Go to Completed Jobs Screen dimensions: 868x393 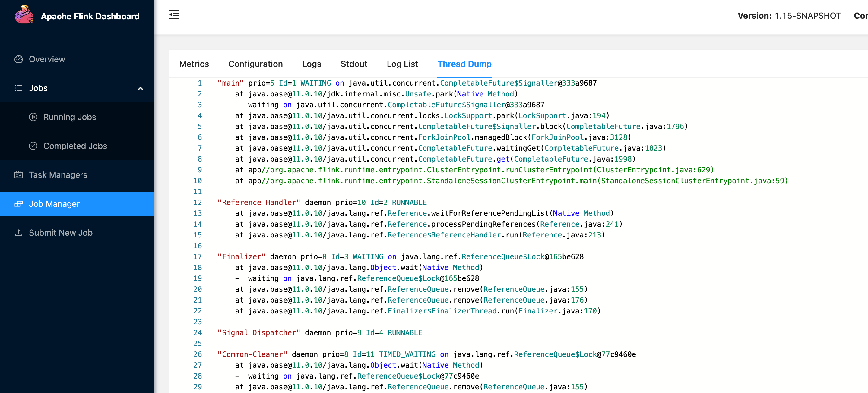point(75,146)
